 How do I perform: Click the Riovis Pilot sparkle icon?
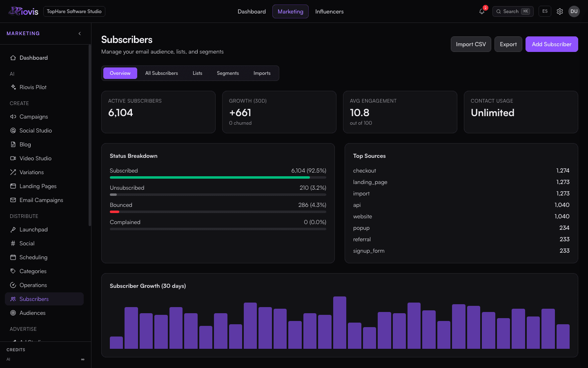tap(13, 87)
